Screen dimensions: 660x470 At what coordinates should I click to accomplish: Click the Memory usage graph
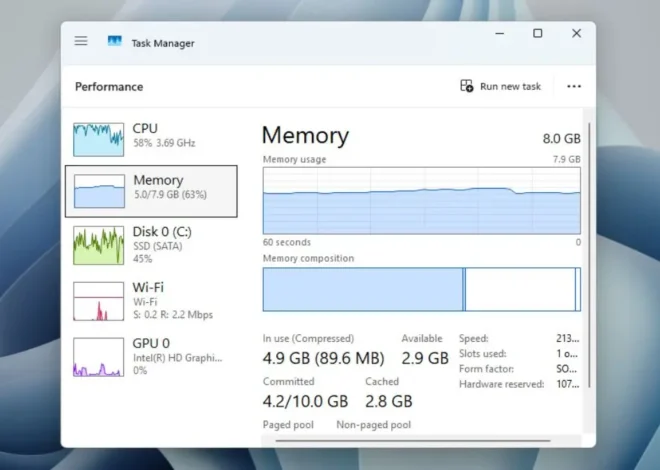(422, 201)
